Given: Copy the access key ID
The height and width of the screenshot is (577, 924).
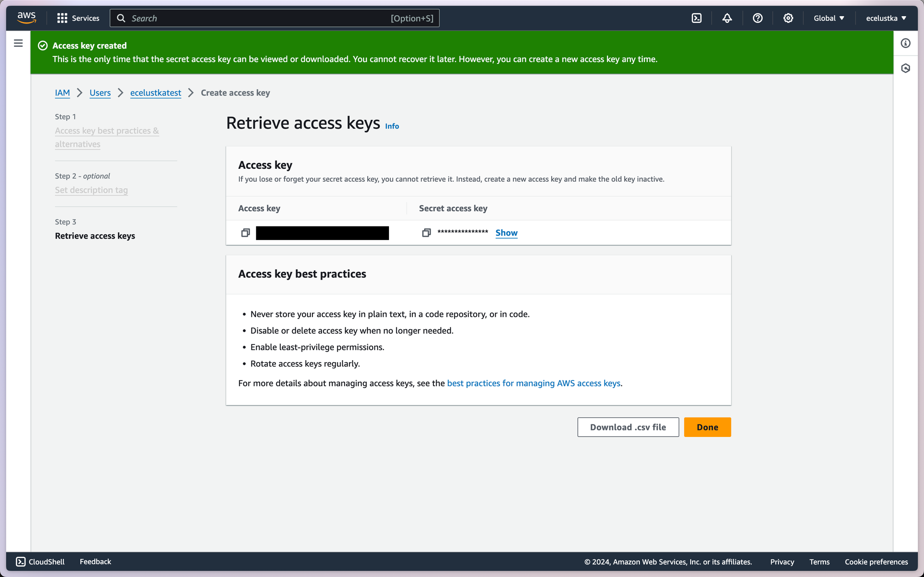Looking at the screenshot, I should [x=245, y=233].
